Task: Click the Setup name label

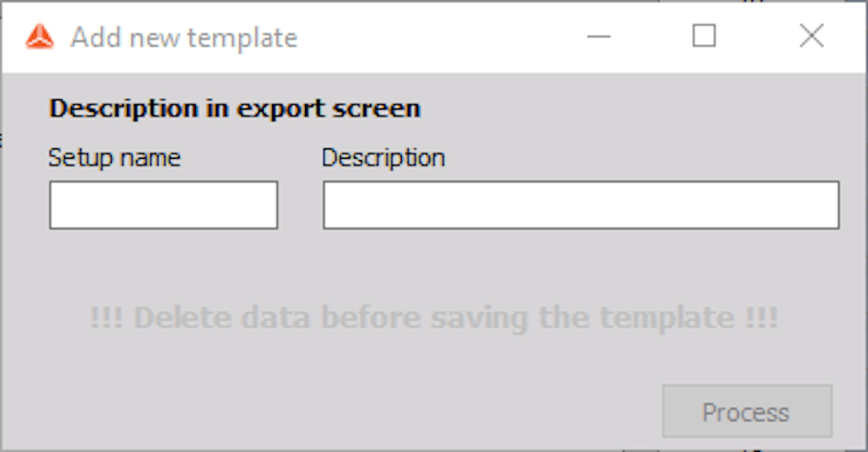Action: 114,158
